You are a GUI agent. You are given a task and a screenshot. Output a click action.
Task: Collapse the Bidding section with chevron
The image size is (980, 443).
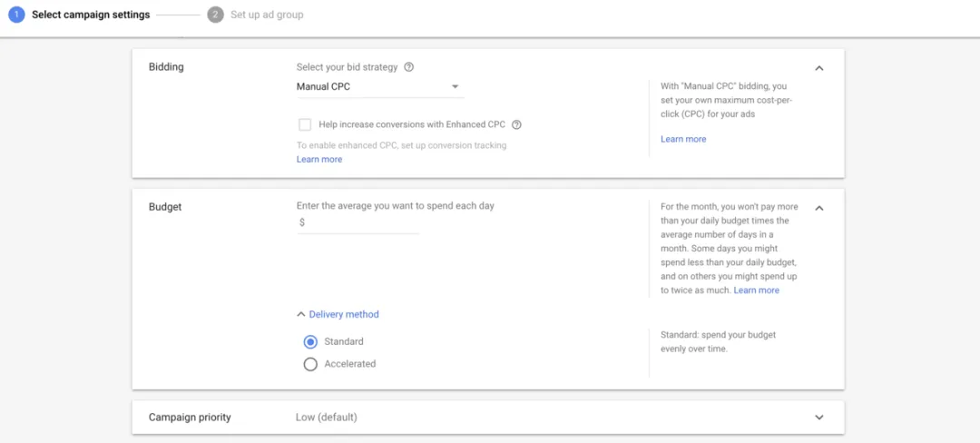tap(819, 68)
